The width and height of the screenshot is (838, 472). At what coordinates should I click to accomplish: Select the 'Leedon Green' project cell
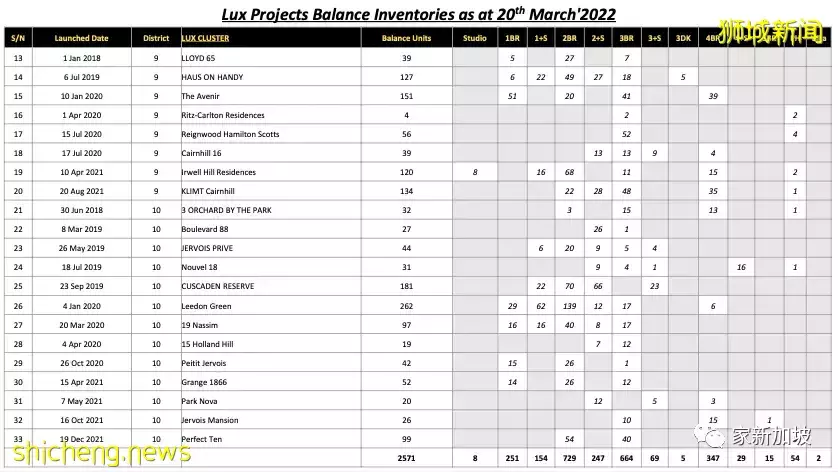(x=206, y=305)
